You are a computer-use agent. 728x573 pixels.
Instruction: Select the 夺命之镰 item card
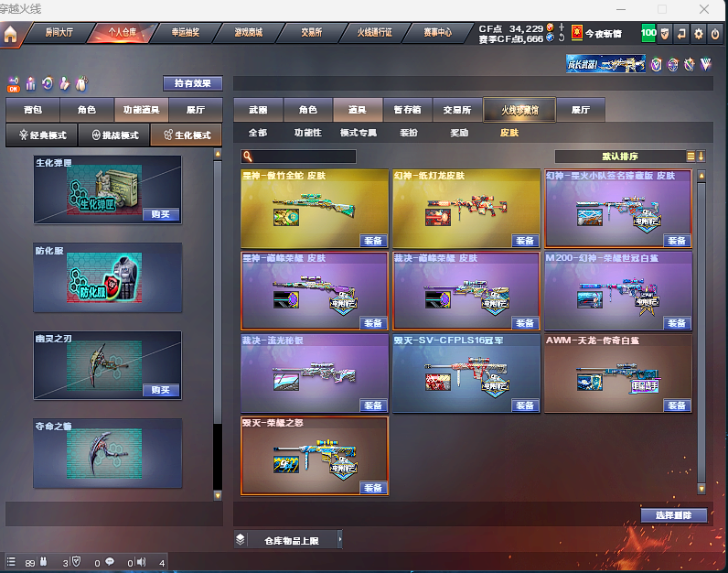coord(107,453)
